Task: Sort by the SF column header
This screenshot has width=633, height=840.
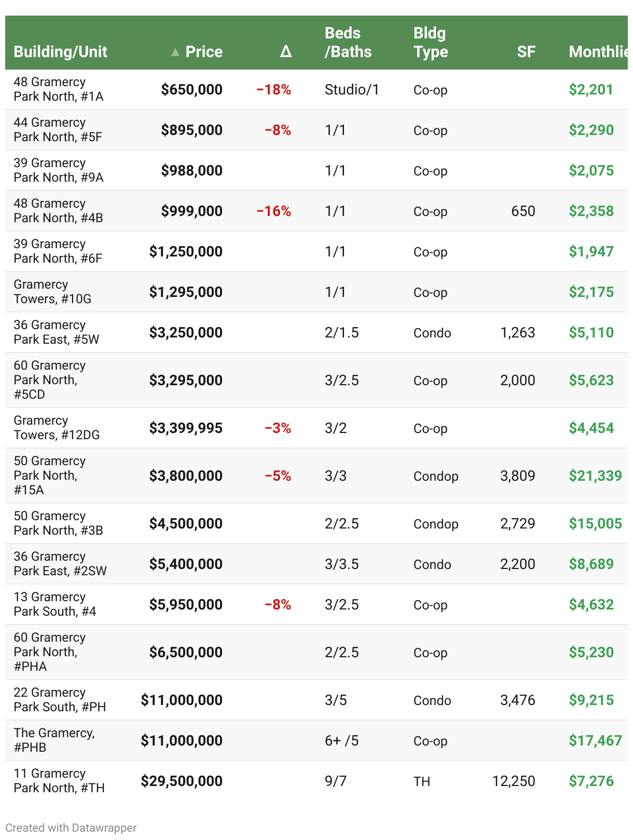Action: point(526,52)
